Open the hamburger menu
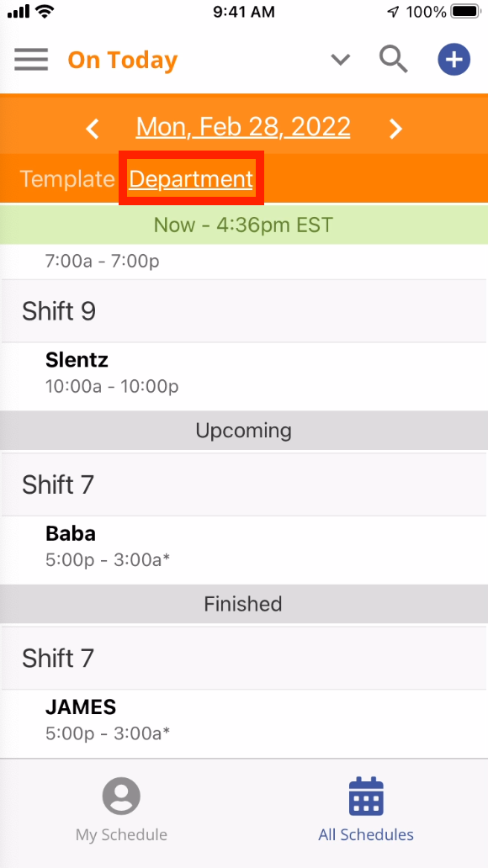Screen dimensions: 488x868 (31, 59)
